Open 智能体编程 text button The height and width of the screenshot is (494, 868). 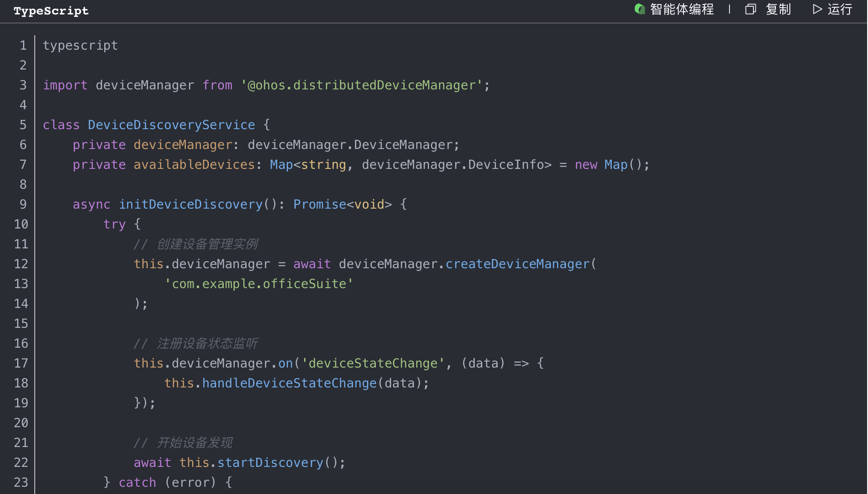tap(682, 9)
